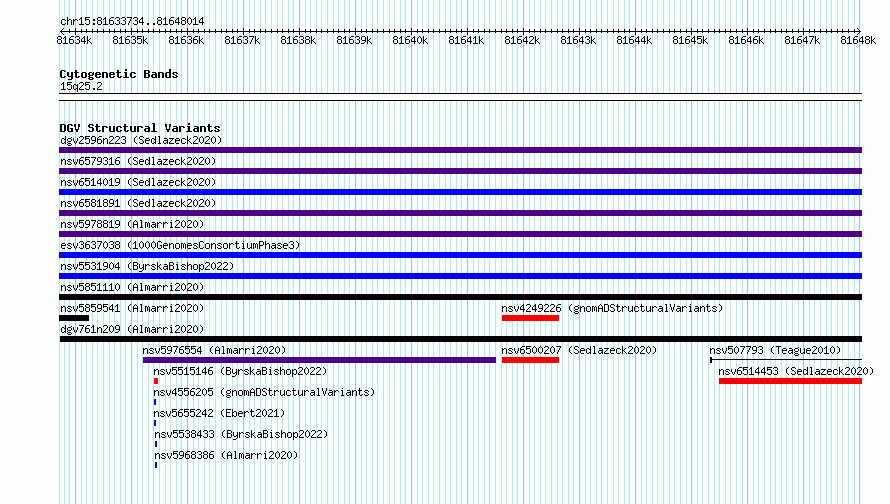Select the red bar under nsv6500207
890x504 pixels.
click(x=530, y=360)
